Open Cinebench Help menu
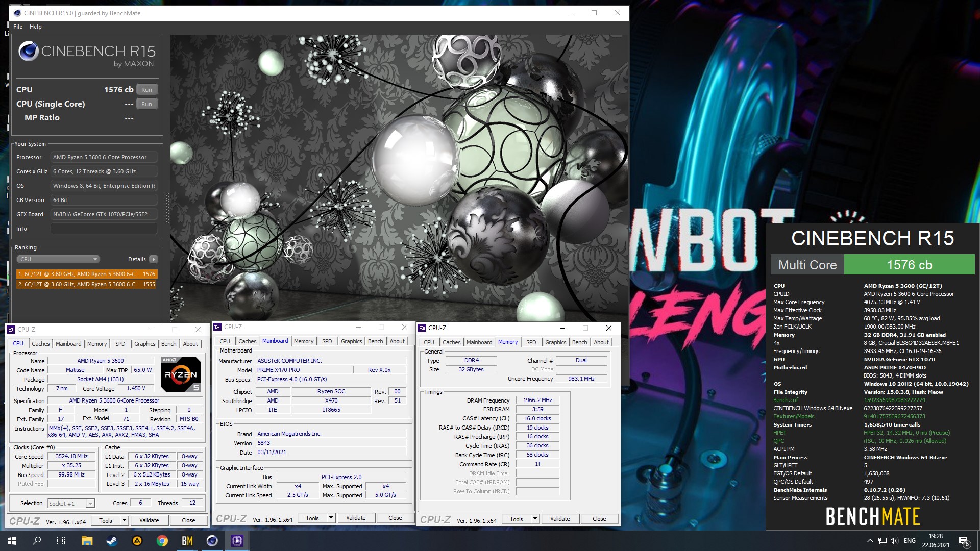 pos(36,27)
